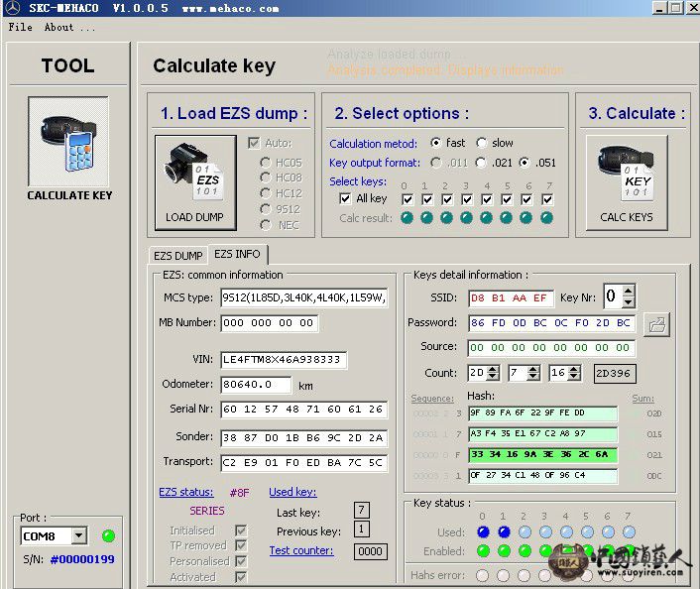
Task: Decrease the Key Nr value
Action: click(629, 302)
